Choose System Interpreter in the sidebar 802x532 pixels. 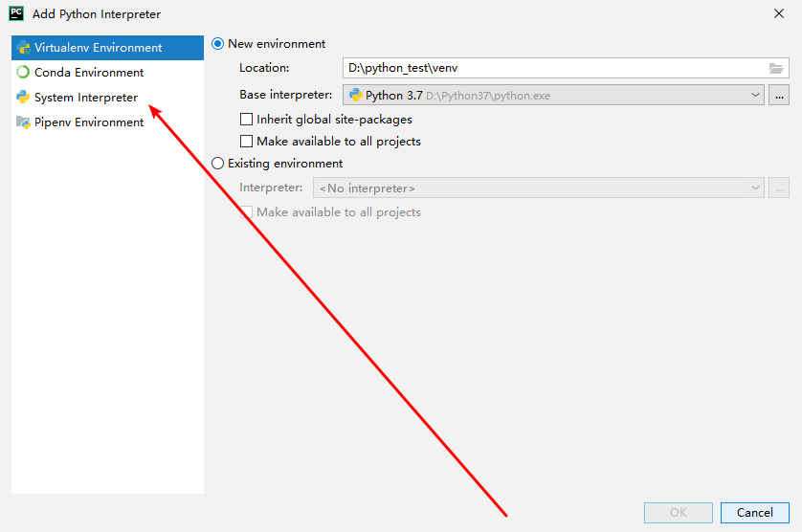click(107, 98)
